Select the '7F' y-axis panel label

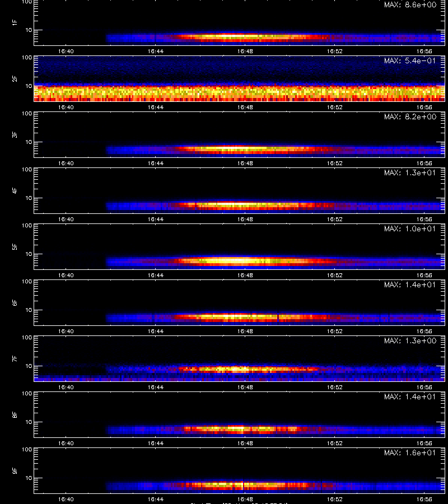(x=15, y=358)
